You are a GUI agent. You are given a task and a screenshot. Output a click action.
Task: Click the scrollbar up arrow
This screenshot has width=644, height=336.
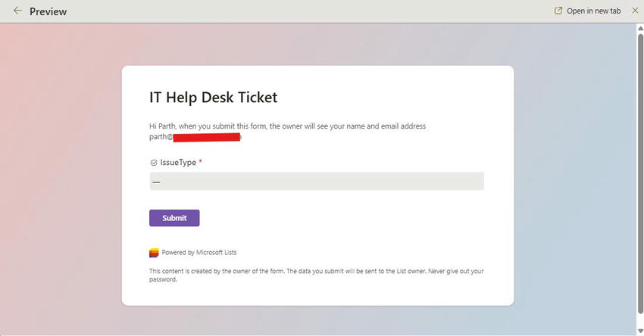tap(640, 29)
